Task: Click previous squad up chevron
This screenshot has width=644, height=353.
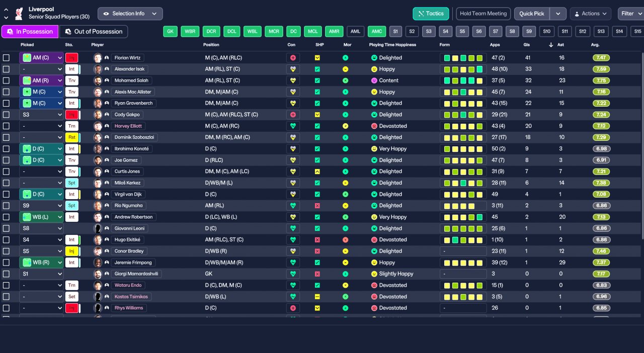Action: point(6,10)
